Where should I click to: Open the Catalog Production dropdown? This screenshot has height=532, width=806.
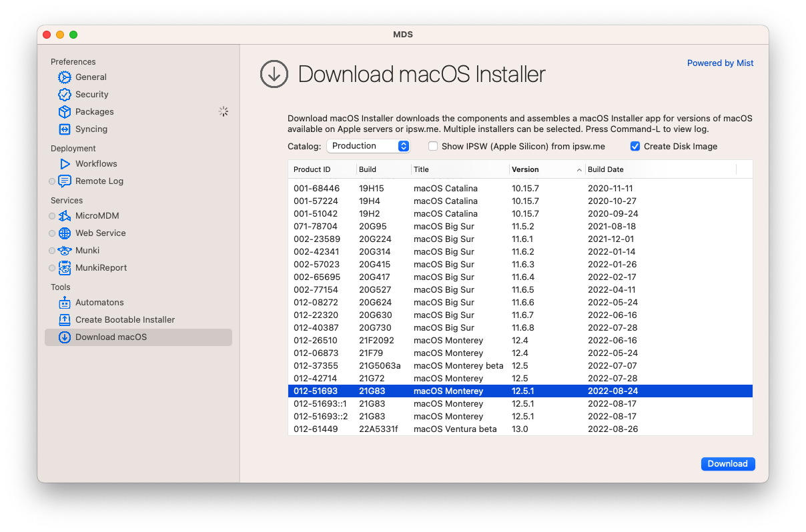pos(368,146)
